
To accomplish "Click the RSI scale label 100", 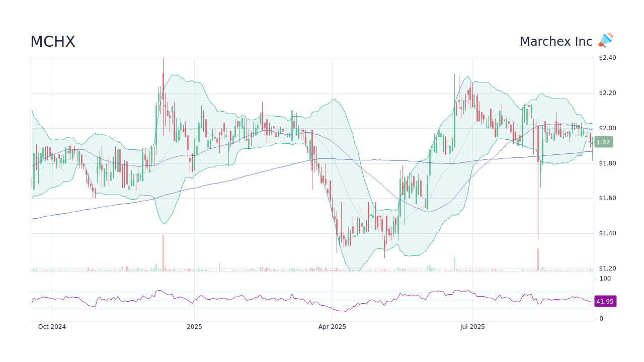I will tap(605, 279).
